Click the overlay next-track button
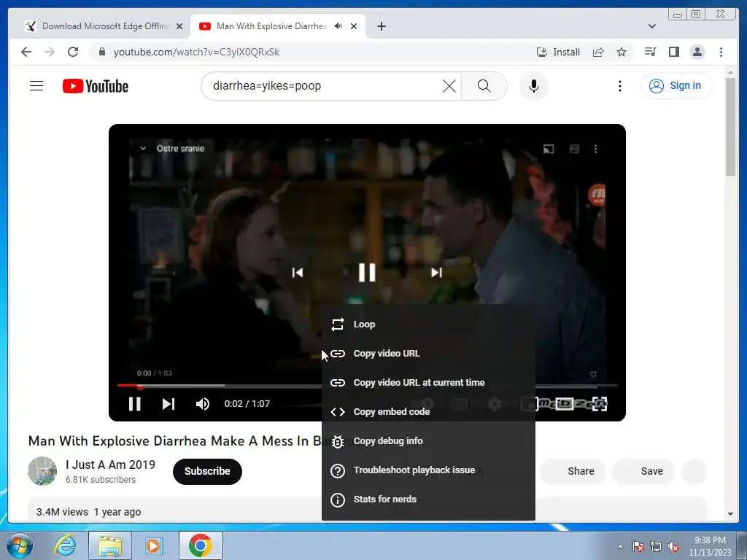The height and width of the screenshot is (560, 747). point(436,273)
